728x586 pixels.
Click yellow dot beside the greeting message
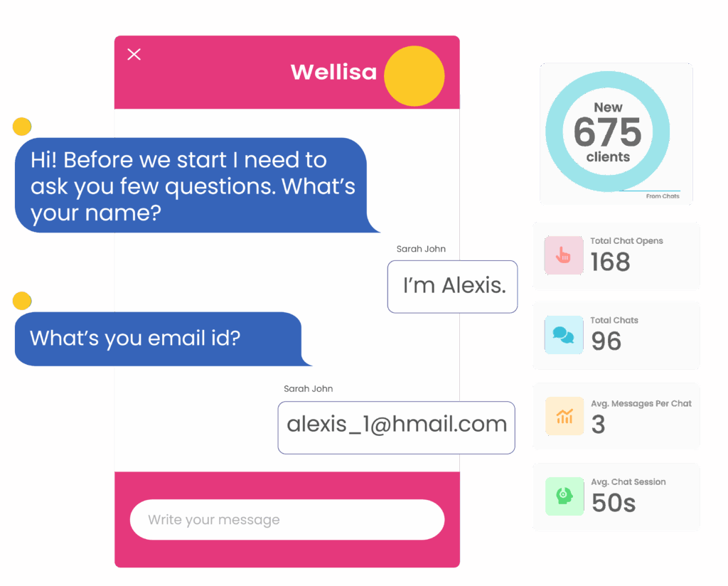22,127
